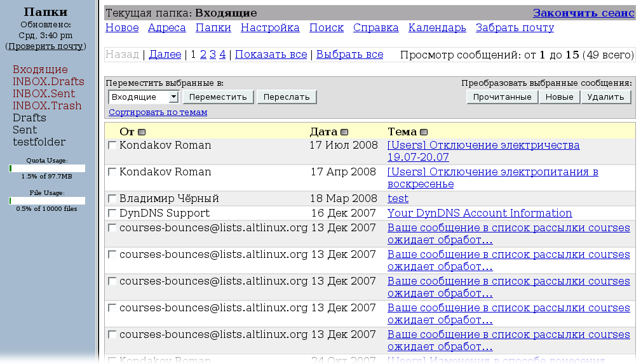The image size is (641, 364).
Task: Check the DynDNS Support message checkbox
Action: tap(112, 213)
